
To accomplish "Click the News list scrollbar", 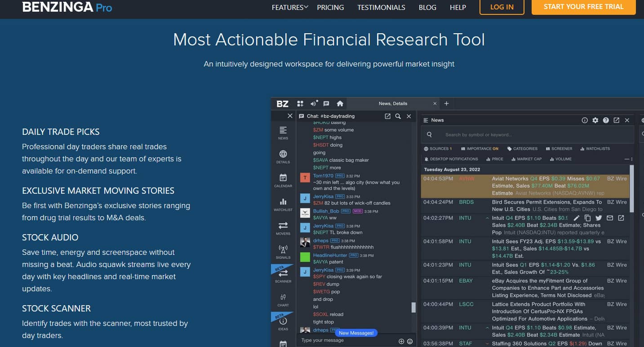I will (x=632, y=189).
